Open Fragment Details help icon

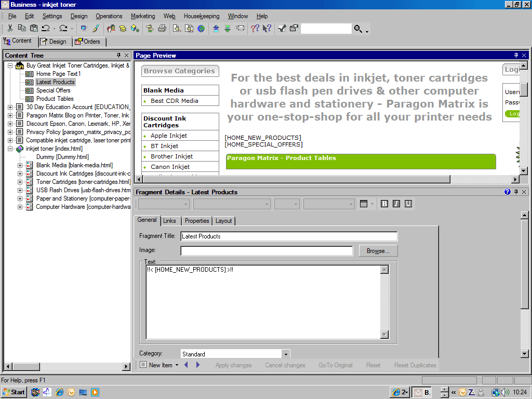508,192
